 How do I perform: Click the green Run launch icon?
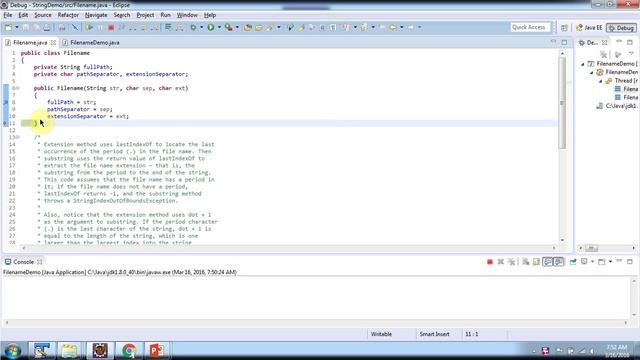tap(211, 27)
